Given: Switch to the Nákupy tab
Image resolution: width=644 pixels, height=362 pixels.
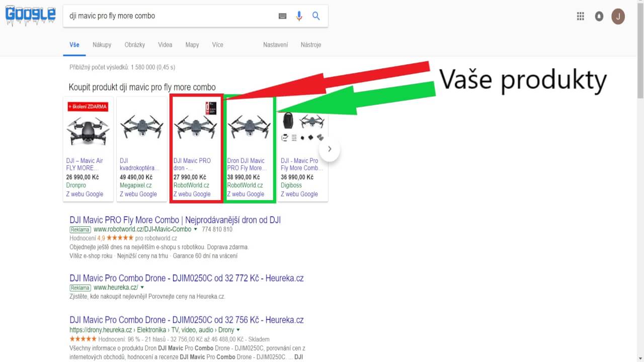Looking at the screenshot, I should point(102,45).
